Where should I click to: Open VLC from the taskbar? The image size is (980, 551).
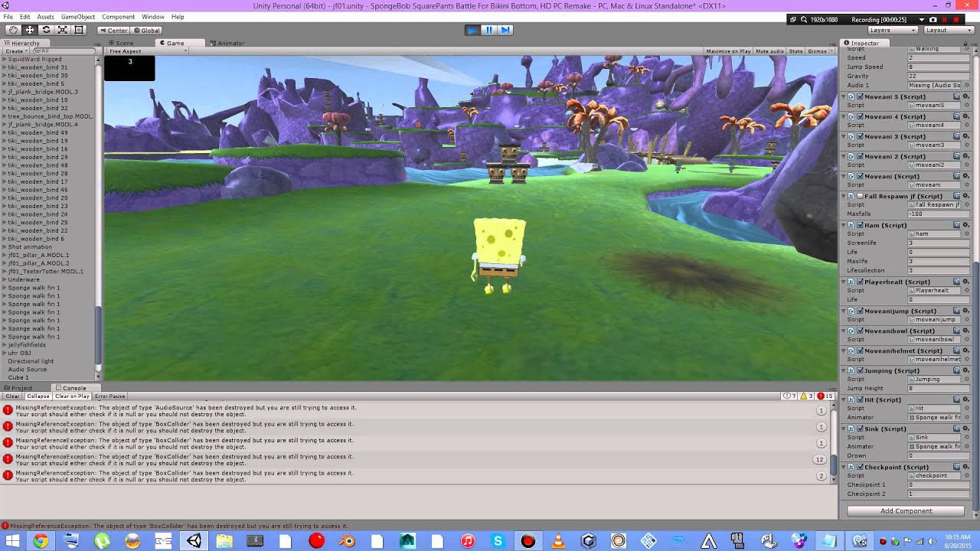click(x=558, y=541)
